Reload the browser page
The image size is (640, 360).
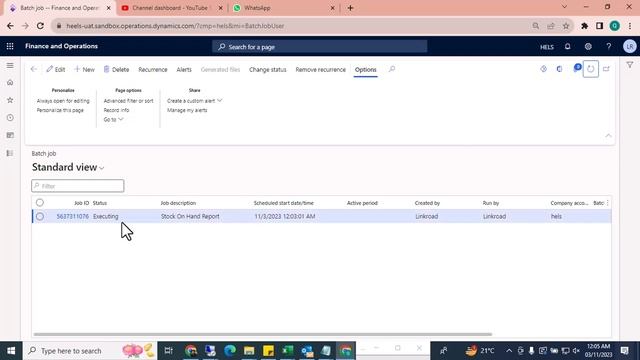click(x=40, y=26)
